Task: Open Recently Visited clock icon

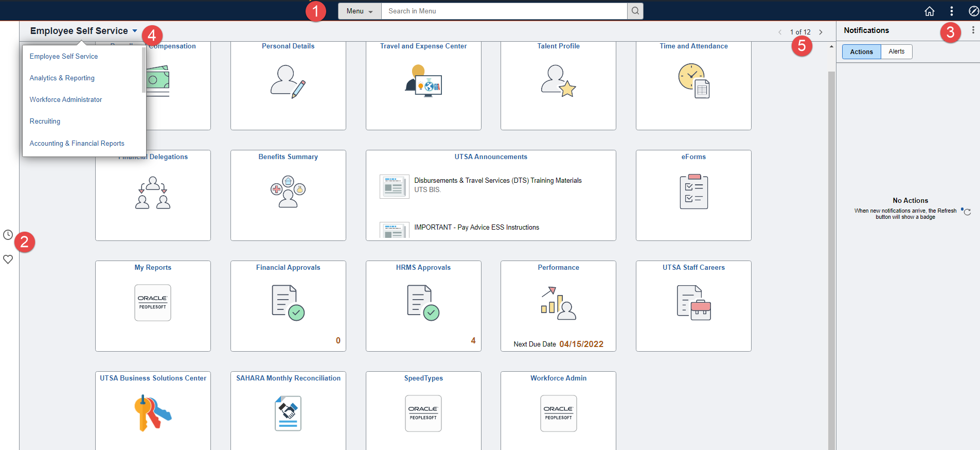Action: pyautogui.click(x=8, y=235)
